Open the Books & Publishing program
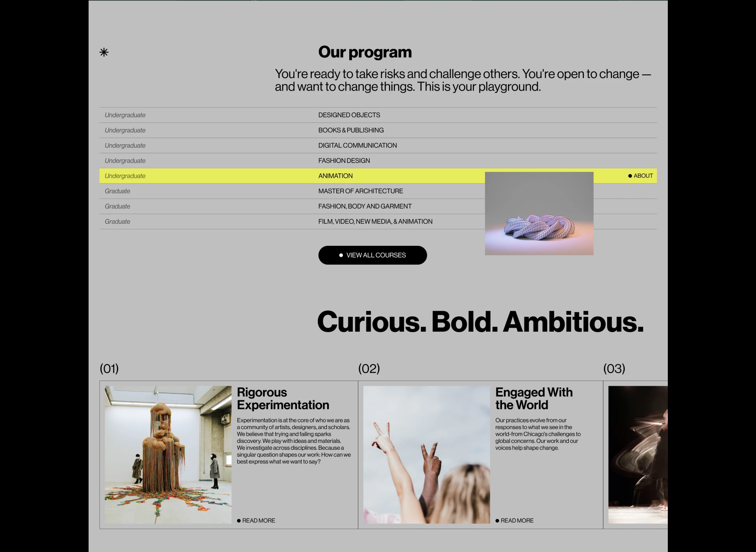Viewport: 756px width, 552px height. [x=350, y=130]
